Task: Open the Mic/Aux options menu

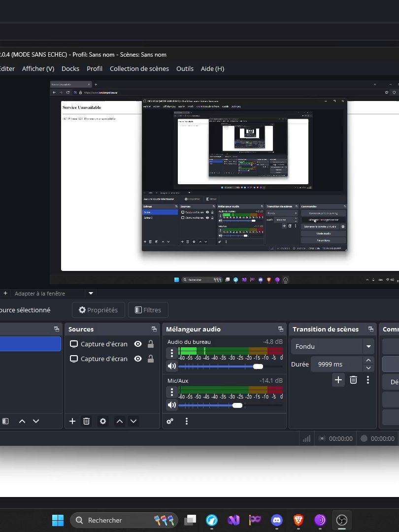Action: (x=172, y=392)
